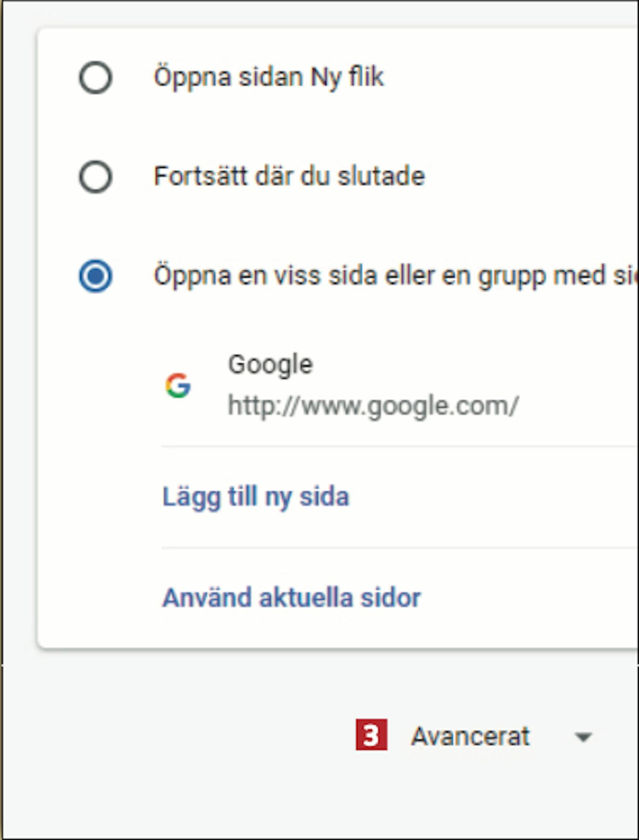The image size is (639, 840).
Task: Click the Fortsätt där du slutade label text
Action: coord(289,176)
